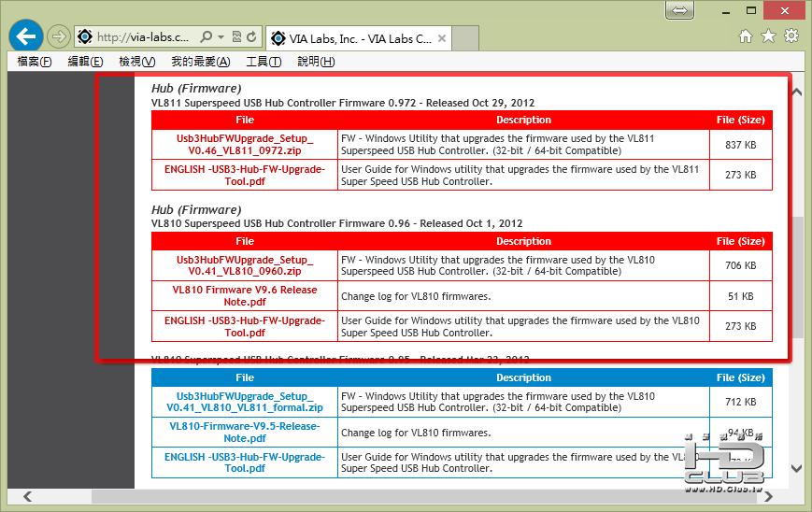The width and height of the screenshot is (812, 512).
Task: Open VL810 Firmware V9.6 Release Note.pdf
Action: pos(245,295)
